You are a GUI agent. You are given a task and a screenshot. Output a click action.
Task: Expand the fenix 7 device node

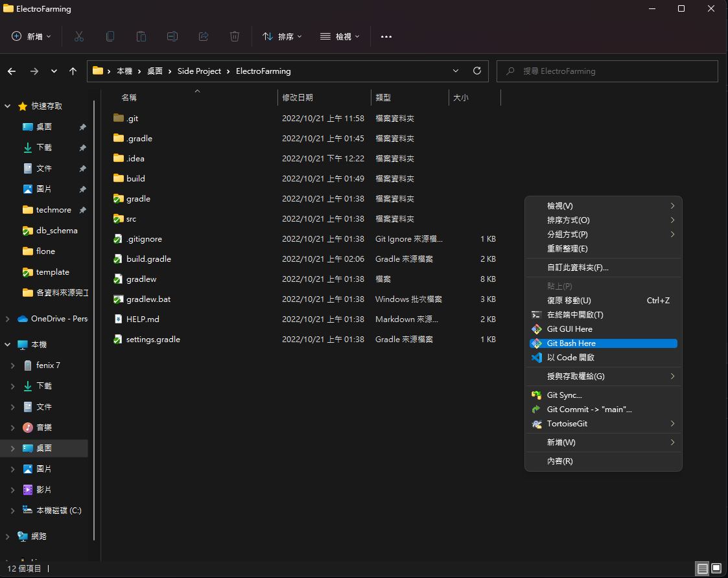(x=12, y=365)
